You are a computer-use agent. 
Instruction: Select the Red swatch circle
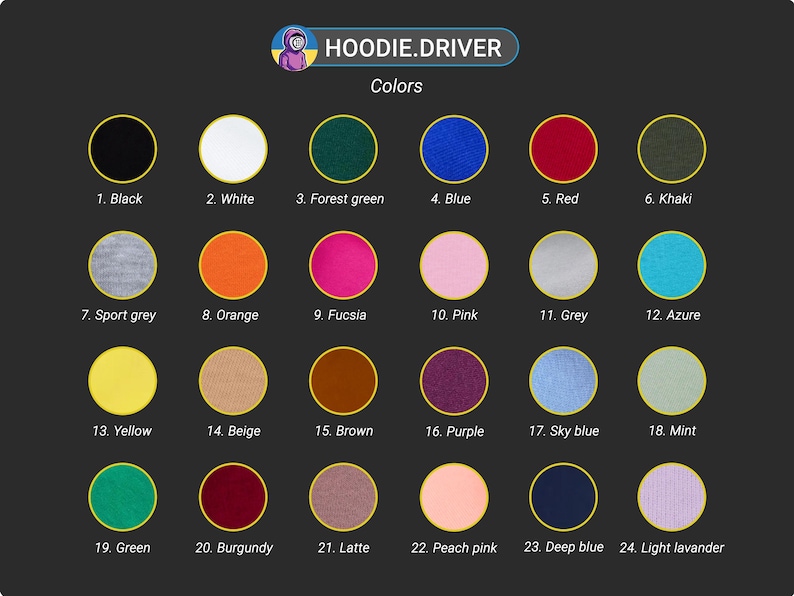[563, 149]
